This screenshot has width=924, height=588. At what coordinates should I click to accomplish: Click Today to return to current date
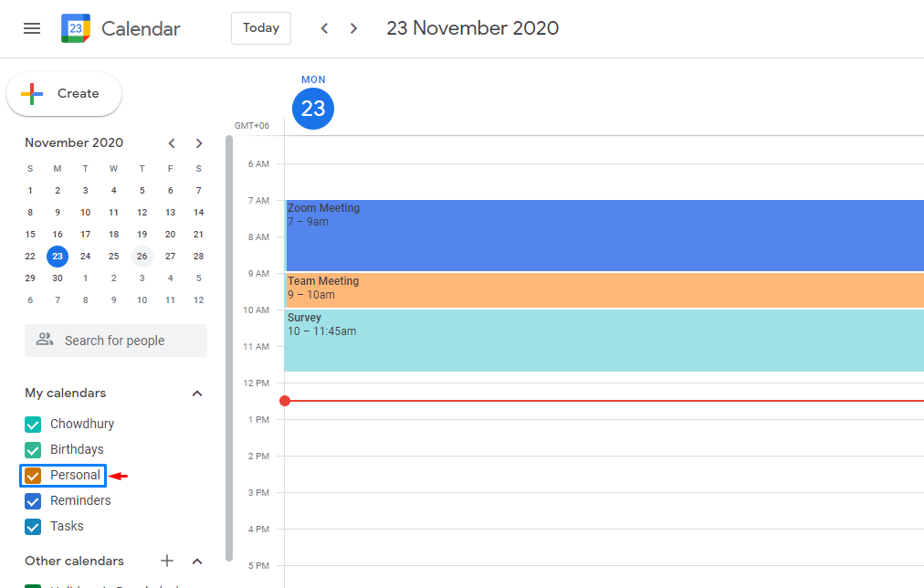(260, 28)
